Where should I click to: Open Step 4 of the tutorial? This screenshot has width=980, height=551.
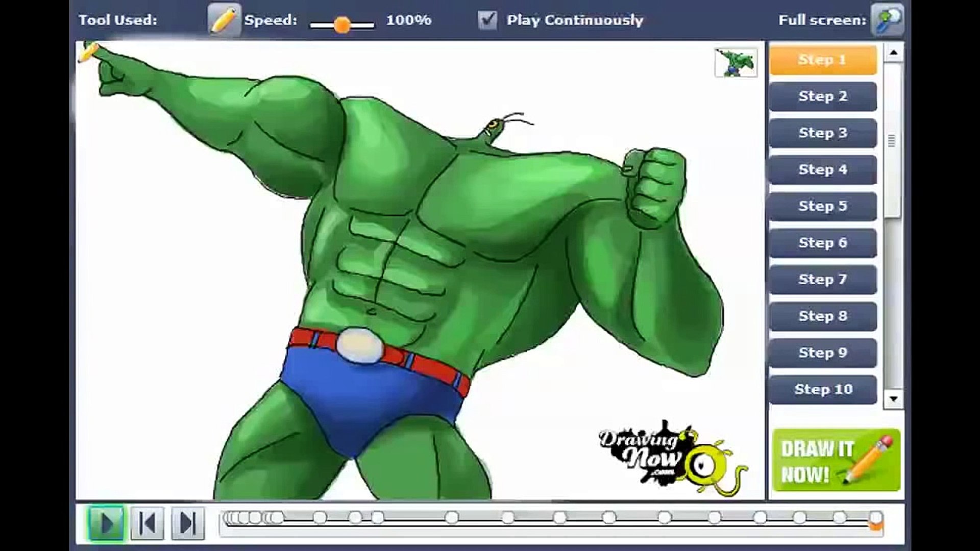(x=823, y=170)
